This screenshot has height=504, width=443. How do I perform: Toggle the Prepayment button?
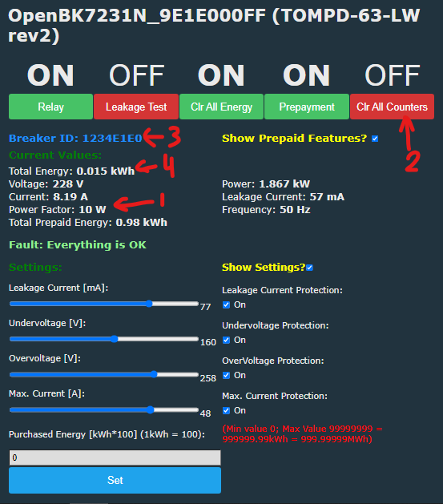pos(307,107)
